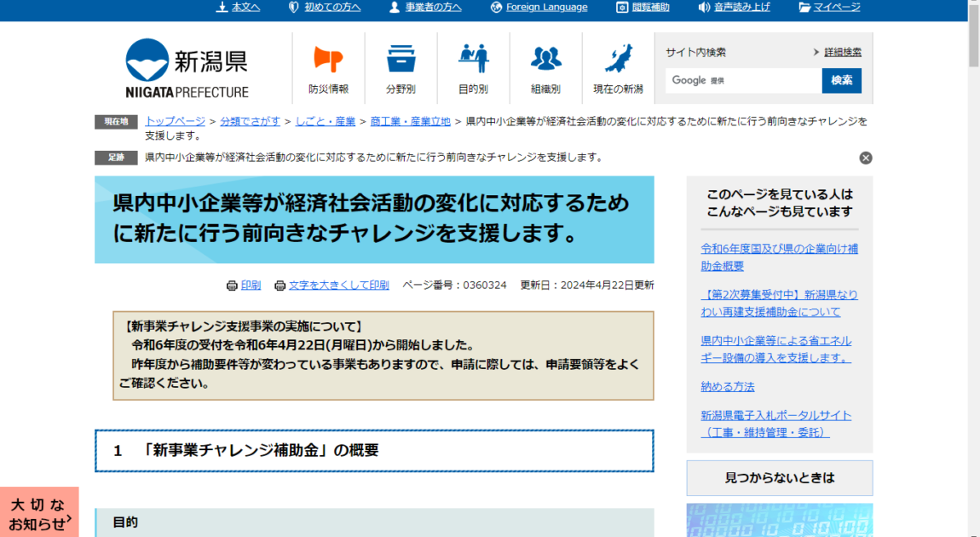Click the 組織別 organization icon

(x=545, y=60)
